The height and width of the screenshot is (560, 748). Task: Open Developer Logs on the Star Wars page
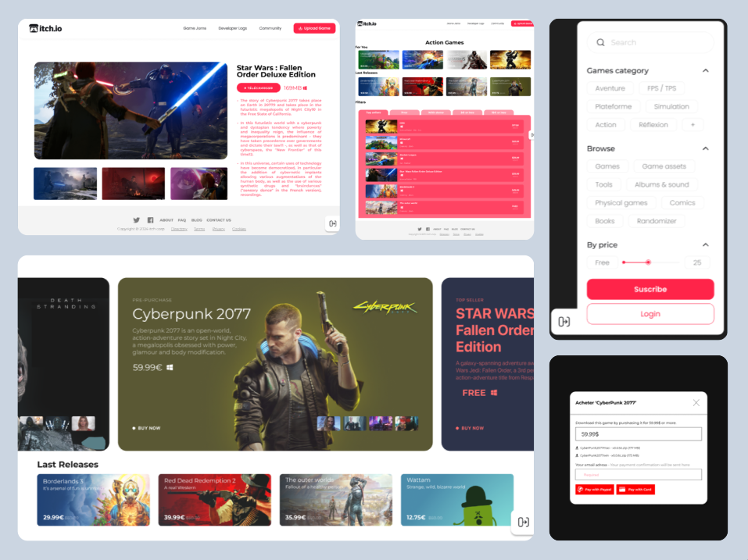[232, 28]
